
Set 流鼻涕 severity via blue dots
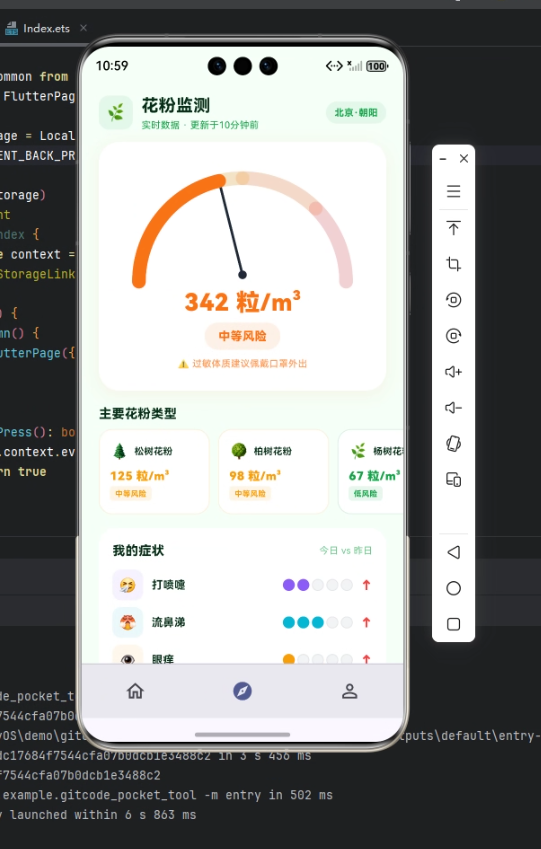[318, 622]
